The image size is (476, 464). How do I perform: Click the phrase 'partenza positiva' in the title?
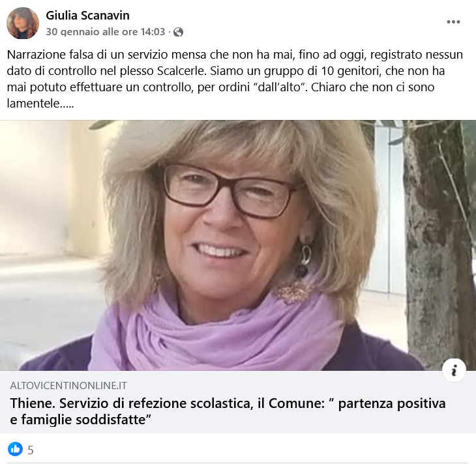pos(392,404)
